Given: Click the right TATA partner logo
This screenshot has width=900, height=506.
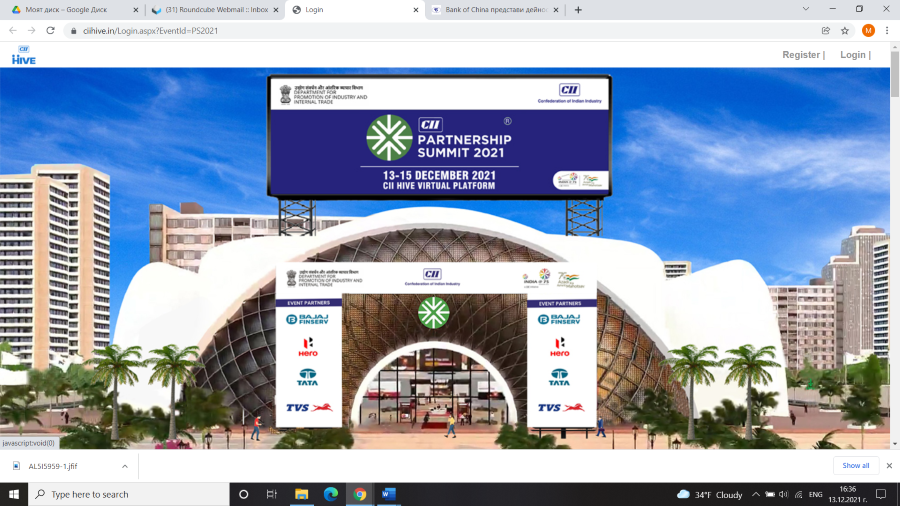Looking at the screenshot, I should 559,377.
